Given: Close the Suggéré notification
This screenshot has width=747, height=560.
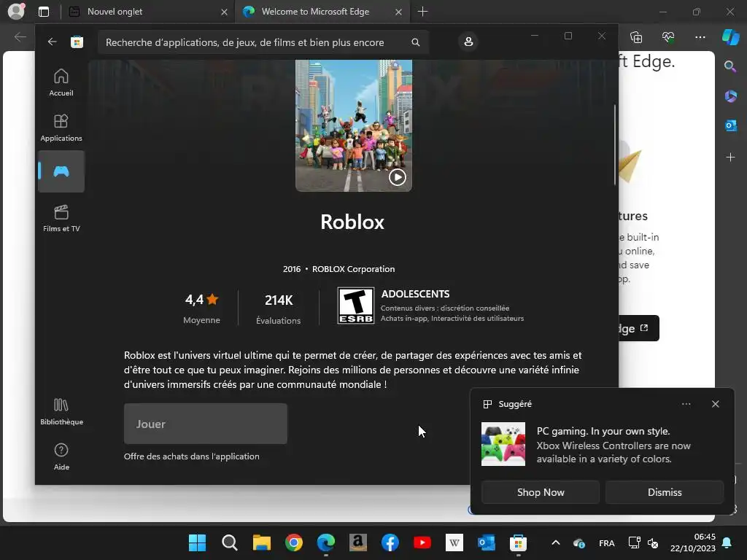Looking at the screenshot, I should [715, 404].
